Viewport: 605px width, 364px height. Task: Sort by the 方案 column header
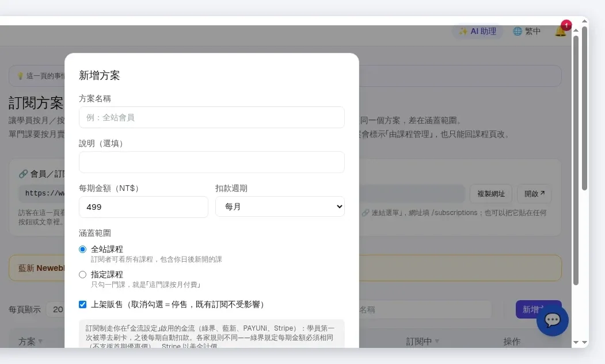click(30, 341)
